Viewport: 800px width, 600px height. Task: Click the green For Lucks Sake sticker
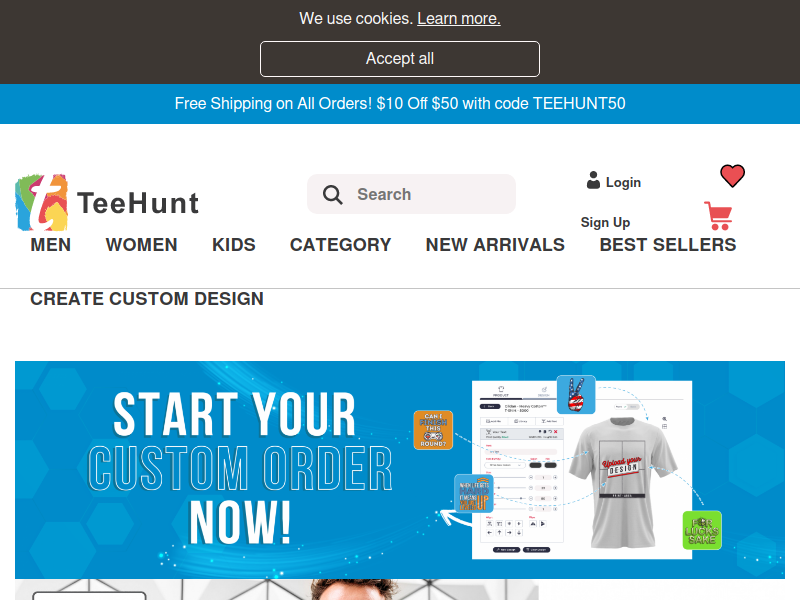pyautogui.click(x=702, y=530)
